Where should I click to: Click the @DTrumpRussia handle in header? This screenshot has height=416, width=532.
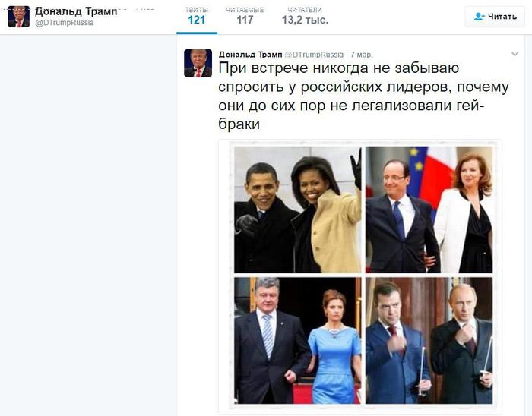[x=65, y=23]
